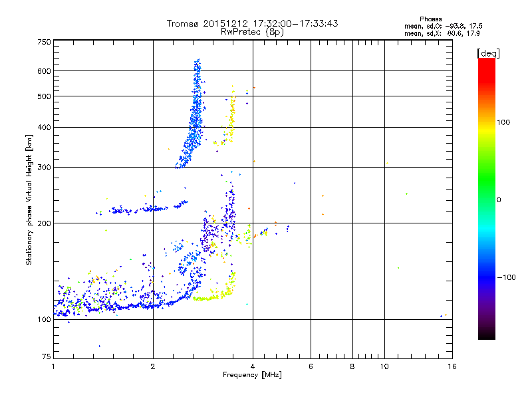Click the y-axis tick label '300'

[44, 168]
